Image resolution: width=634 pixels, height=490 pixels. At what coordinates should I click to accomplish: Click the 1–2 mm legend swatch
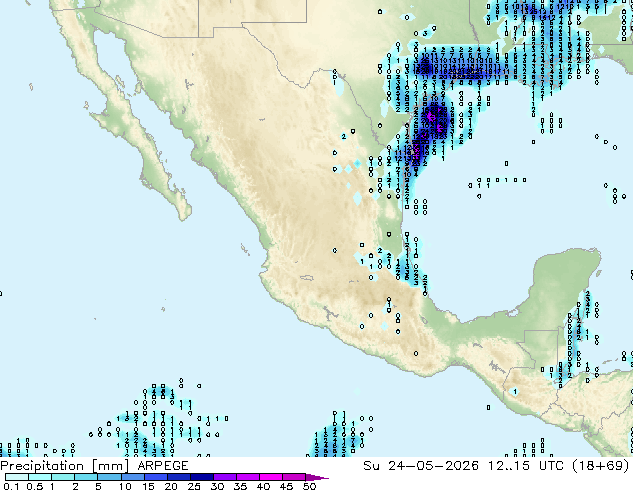click(63, 477)
